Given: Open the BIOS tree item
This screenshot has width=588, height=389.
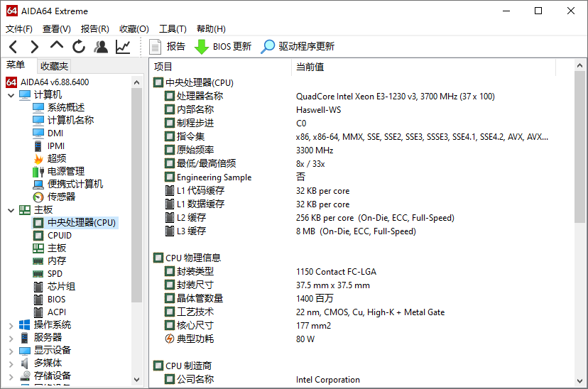Looking at the screenshot, I should point(49,299).
